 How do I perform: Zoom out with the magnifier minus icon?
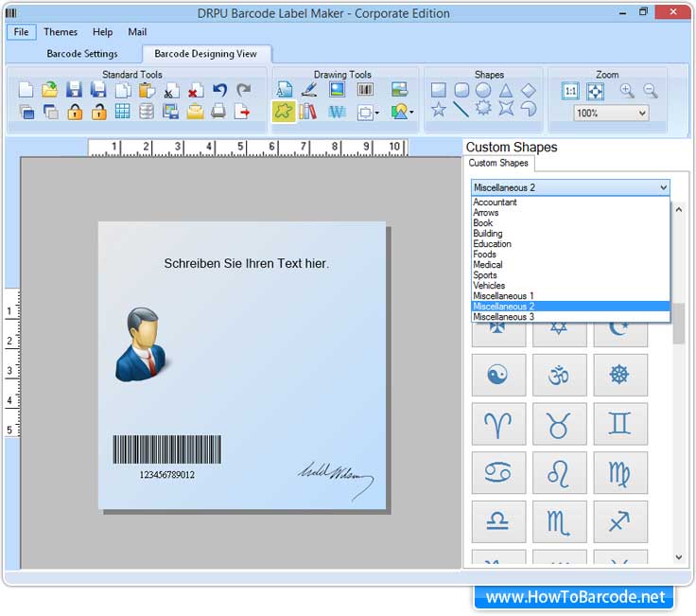coord(651,91)
